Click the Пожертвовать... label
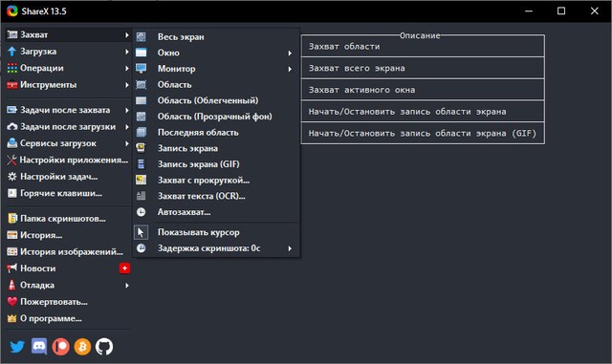This screenshot has width=612, height=364. tap(54, 302)
